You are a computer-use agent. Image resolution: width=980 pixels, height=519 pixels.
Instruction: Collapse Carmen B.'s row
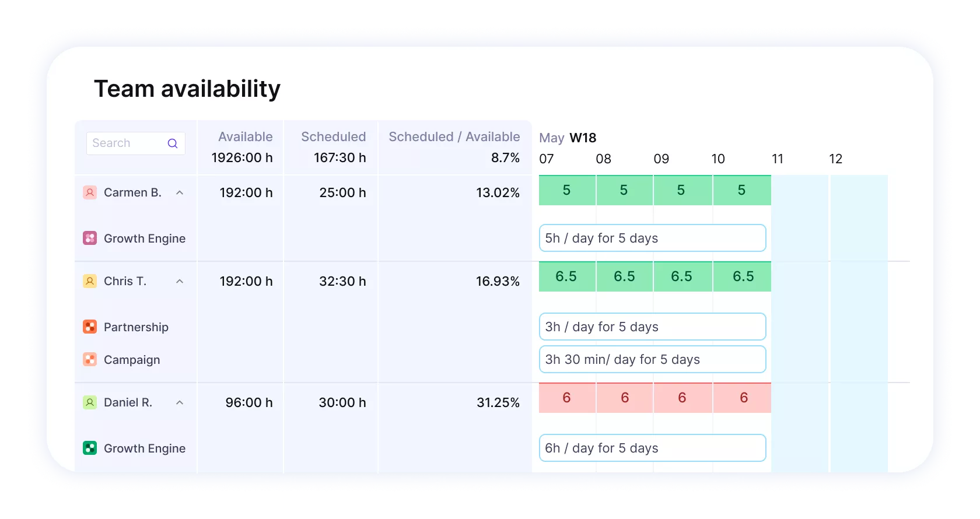[x=180, y=192]
